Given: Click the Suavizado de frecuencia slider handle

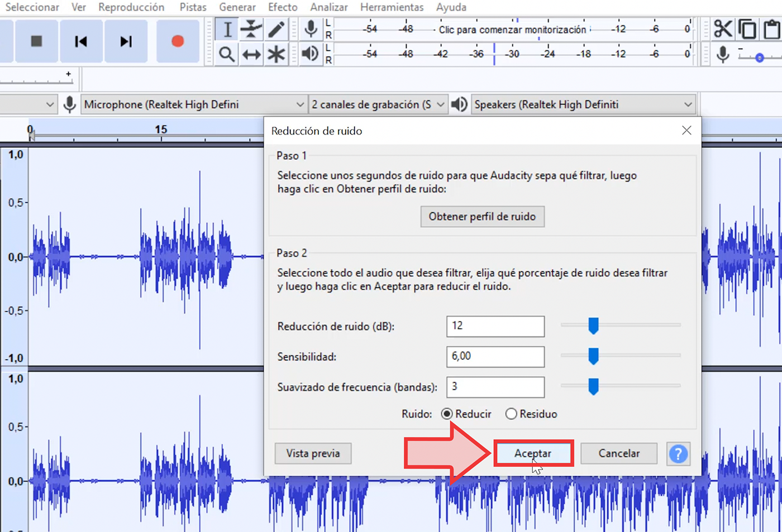Looking at the screenshot, I should click(x=593, y=386).
